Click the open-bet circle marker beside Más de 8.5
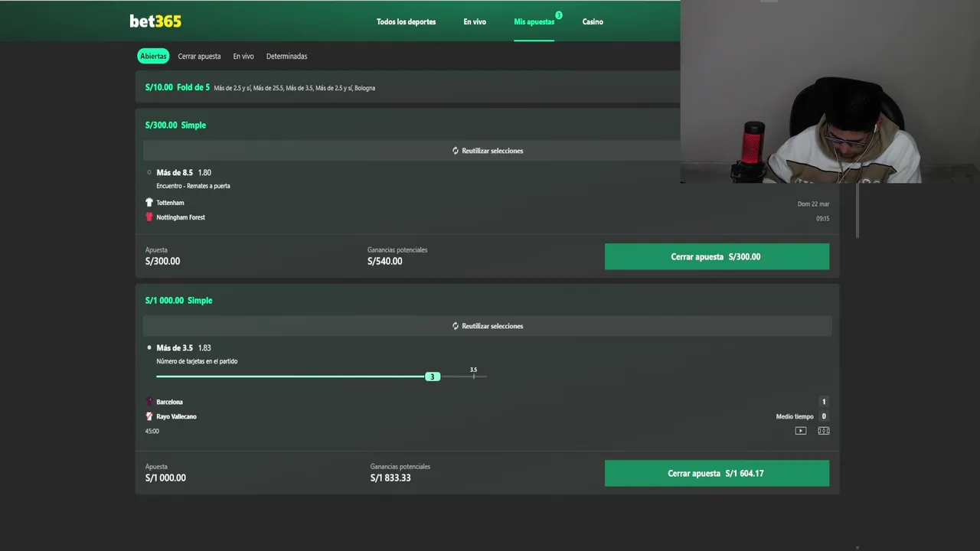The height and width of the screenshot is (551, 980). tap(149, 173)
